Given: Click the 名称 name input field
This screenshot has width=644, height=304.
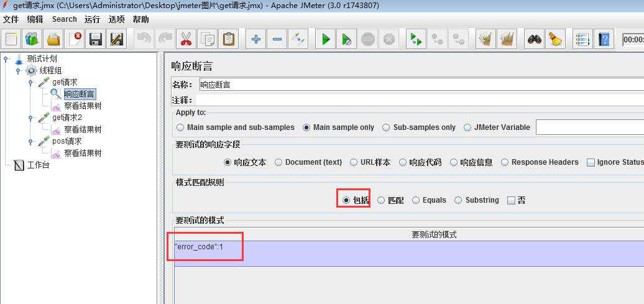Looking at the screenshot, I should click(x=421, y=85).
